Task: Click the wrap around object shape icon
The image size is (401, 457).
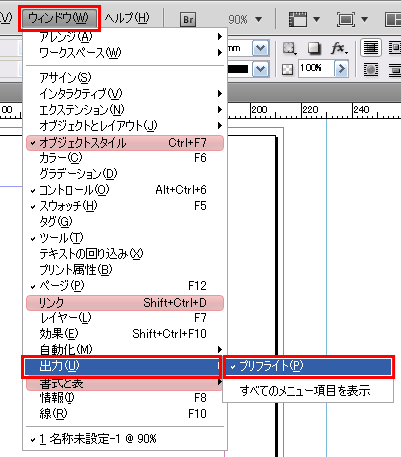Action: coord(370,70)
